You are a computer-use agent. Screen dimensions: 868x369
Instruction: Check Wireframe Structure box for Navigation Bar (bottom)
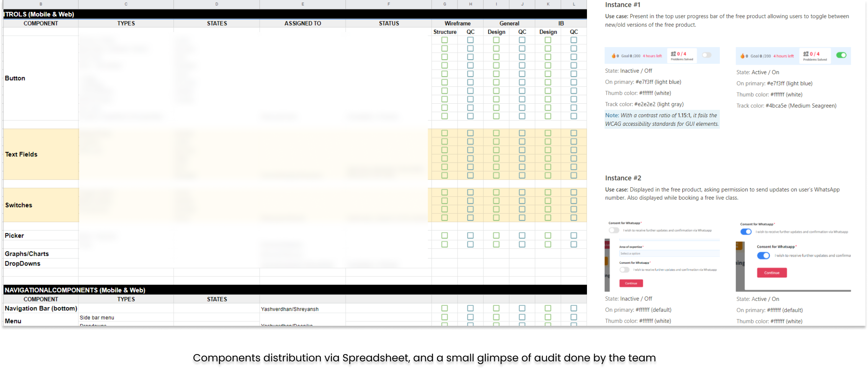[x=445, y=308]
